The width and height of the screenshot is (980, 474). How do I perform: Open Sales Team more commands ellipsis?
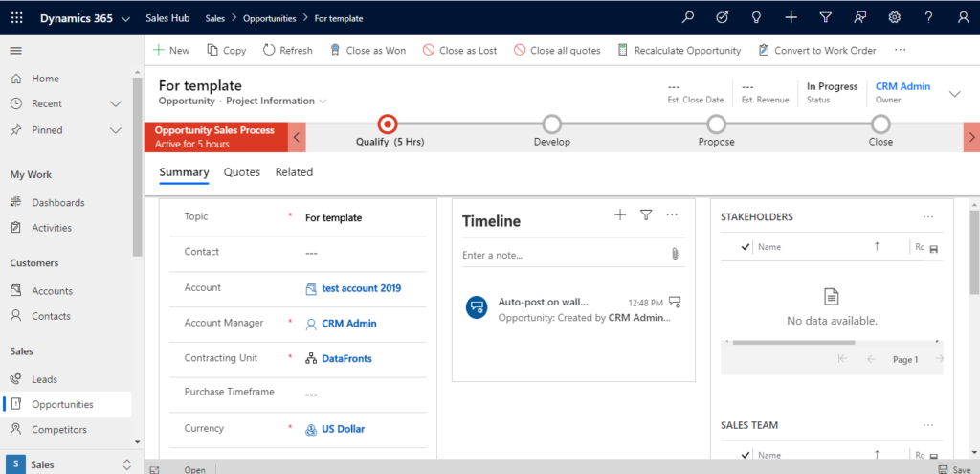point(928,425)
